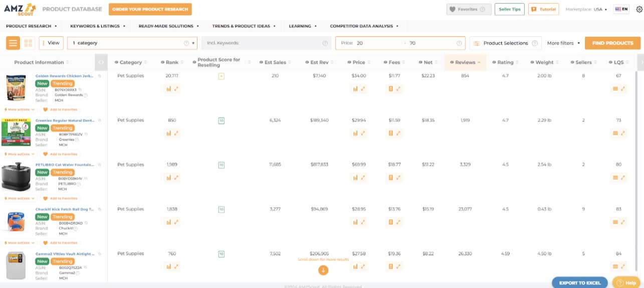Click minimum Price field showing 20

378,43
